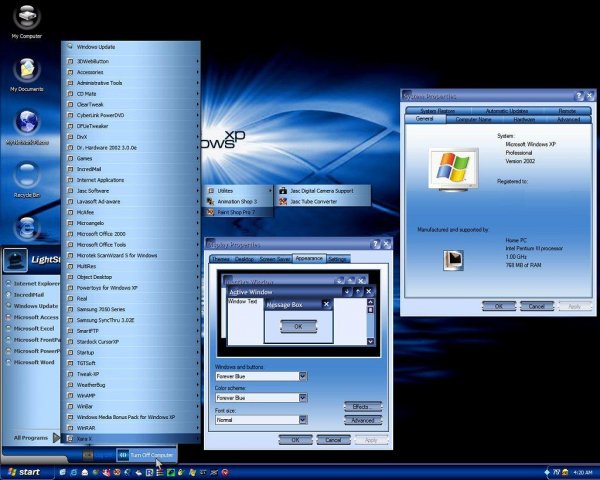The width and height of the screenshot is (600, 480).
Task: Click the Jasc Digital Camera Support icon
Action: [283, 191]
